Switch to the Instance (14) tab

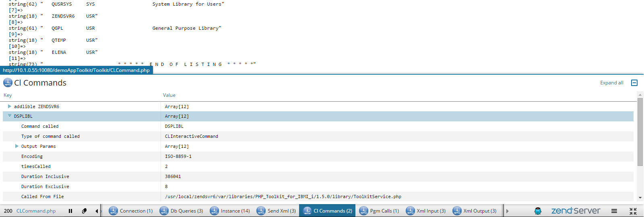tap(230, 211)
